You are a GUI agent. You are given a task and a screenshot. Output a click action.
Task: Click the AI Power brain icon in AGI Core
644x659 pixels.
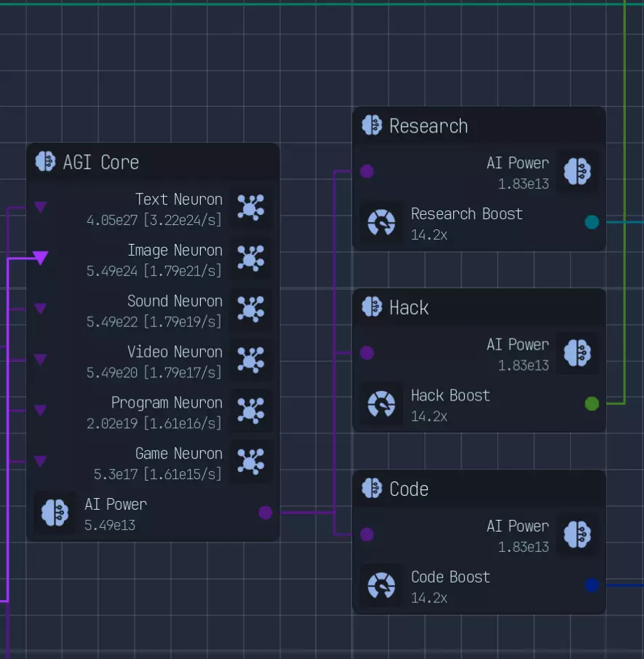(55, 513)
